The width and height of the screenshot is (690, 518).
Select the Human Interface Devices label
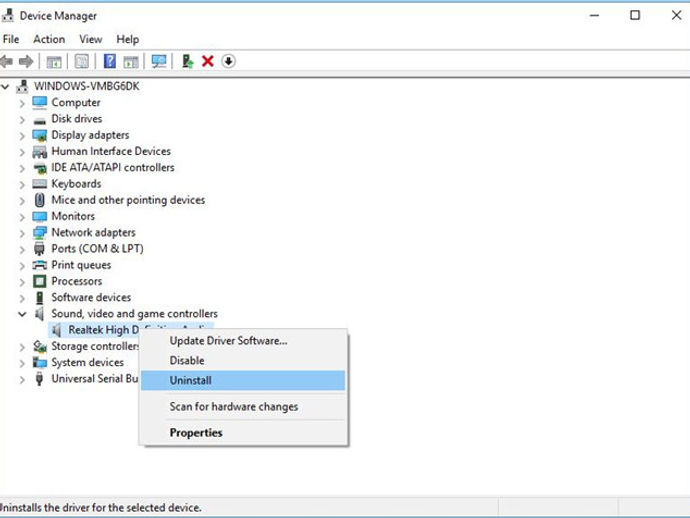111,151
